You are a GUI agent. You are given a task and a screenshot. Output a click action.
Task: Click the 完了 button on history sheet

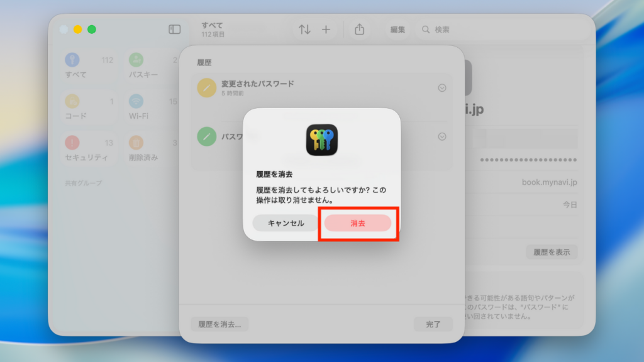[x=433, y=323]
